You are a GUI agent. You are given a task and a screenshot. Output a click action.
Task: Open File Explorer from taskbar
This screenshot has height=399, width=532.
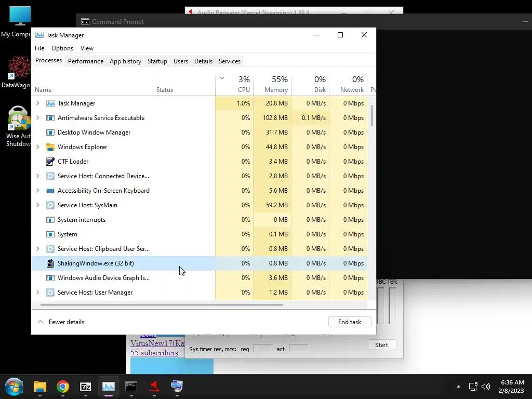tap(39, 387)
